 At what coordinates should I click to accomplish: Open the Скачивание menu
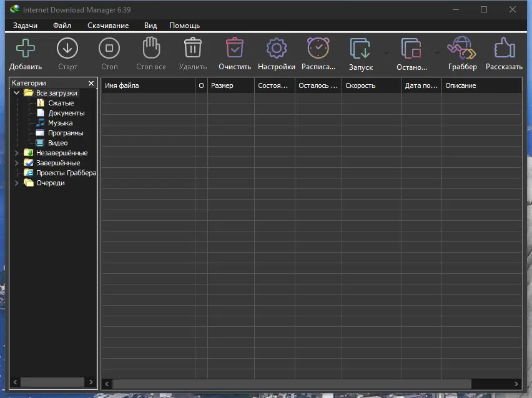[108, 26]
